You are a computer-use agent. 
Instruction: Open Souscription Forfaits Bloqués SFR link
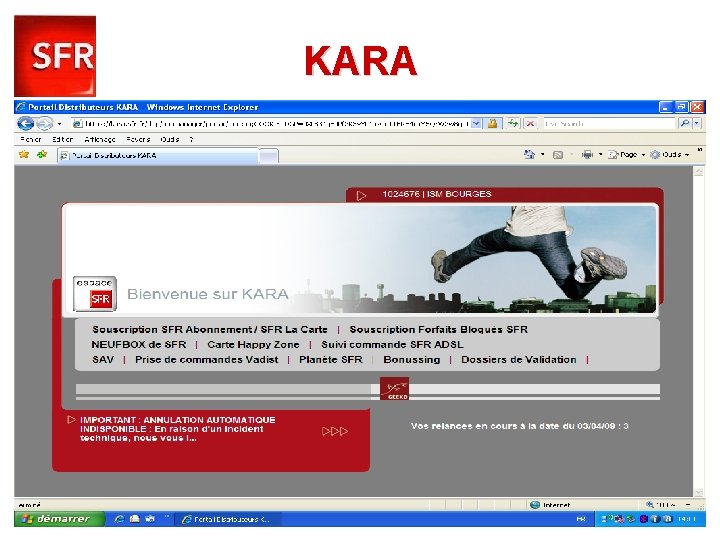[439, 329]
